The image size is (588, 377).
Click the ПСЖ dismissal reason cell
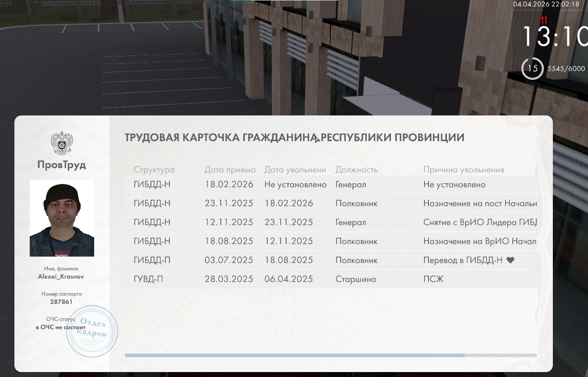pos(433,279)
